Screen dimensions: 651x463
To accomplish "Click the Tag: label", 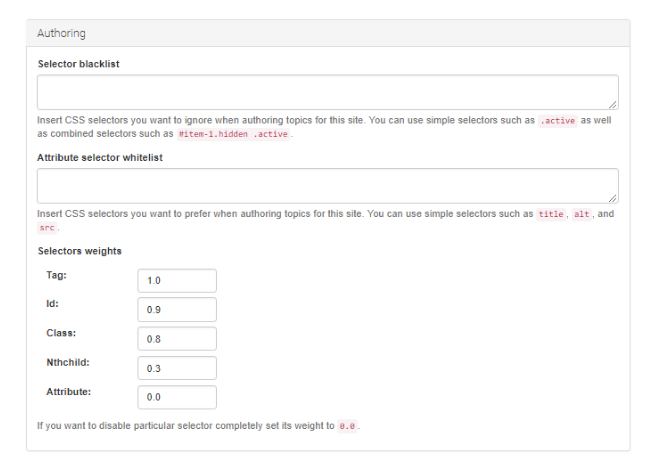I will (x=56, y=275).
